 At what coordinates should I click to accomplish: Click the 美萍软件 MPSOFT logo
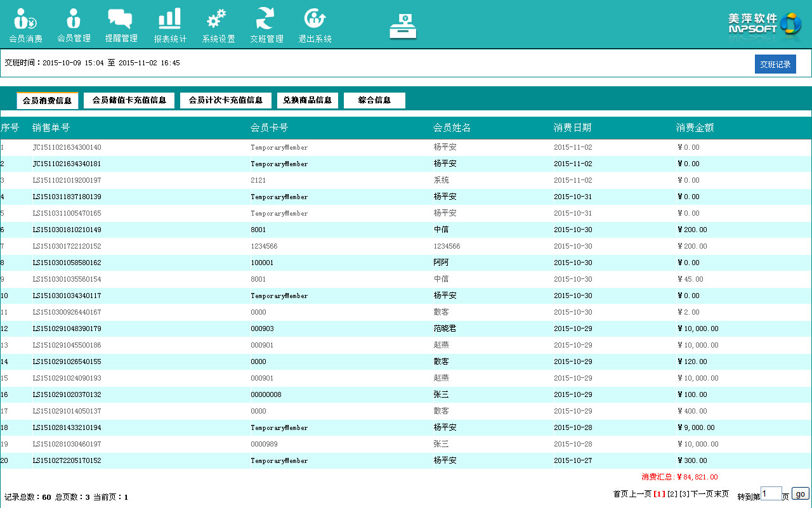(x=764, y=24)
